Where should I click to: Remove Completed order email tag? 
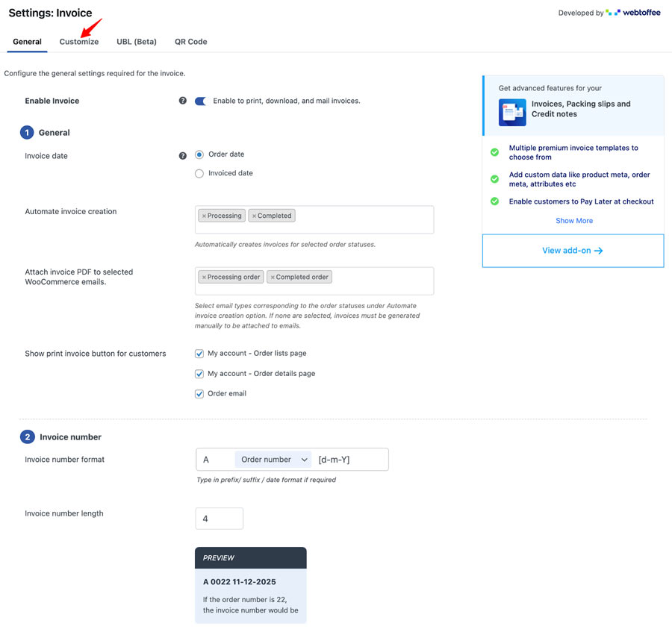[273, 277]
